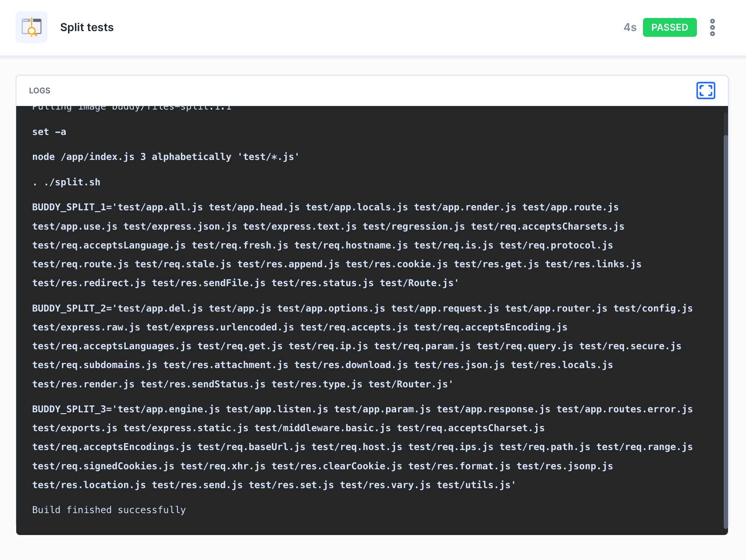Image resolution: width=746 pixels, height=560 pixels.
Task: Select the orange magnifier glyph in action icon
Action: pyautogui.click(x=31, y=31)
